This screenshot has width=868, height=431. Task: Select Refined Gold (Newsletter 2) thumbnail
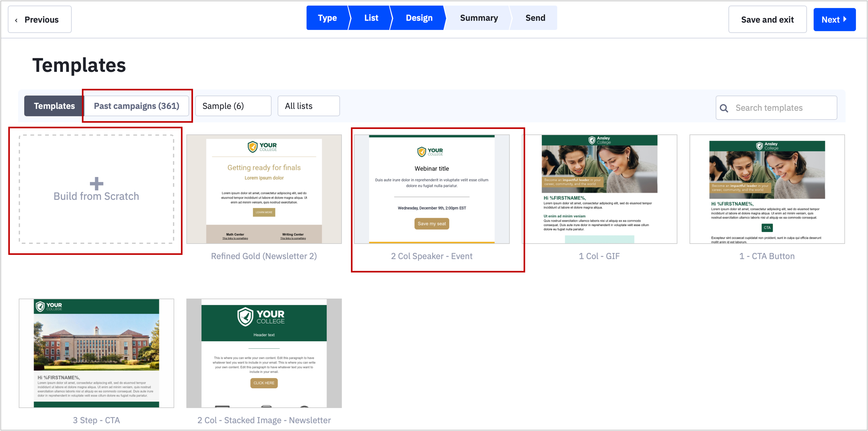point(264,189)
